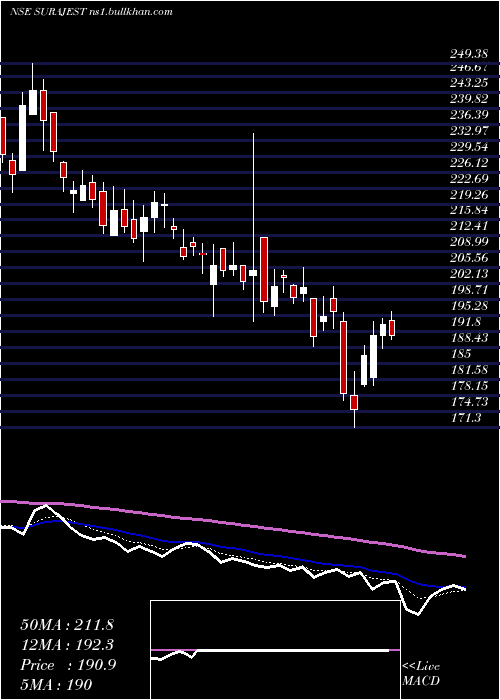Click the <<Live MACD label
Image resolution: width=500 pixels, height=700 pixels.
(421, 674)
